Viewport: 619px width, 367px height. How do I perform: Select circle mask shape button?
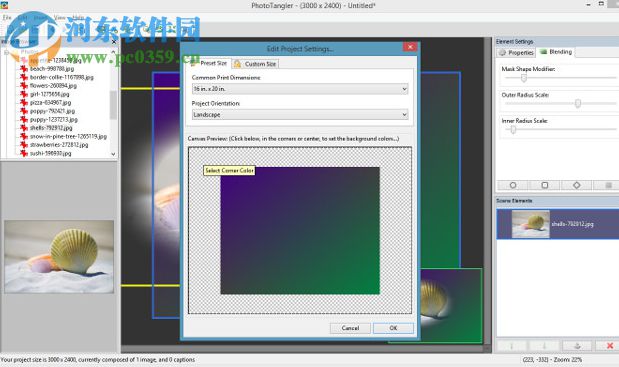(513, 185)
